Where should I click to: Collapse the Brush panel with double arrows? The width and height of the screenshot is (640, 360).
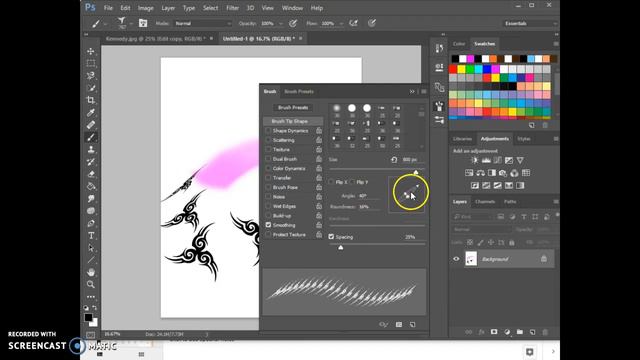[x=412, y=91]
